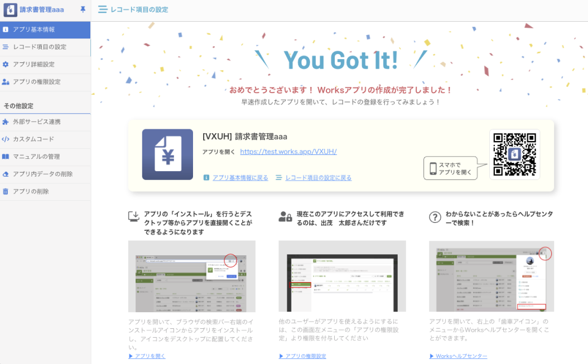Screen dimensions: 588x364
Task: Click the help center screenshot thumbnail
Action: click(x=491, y=276)
